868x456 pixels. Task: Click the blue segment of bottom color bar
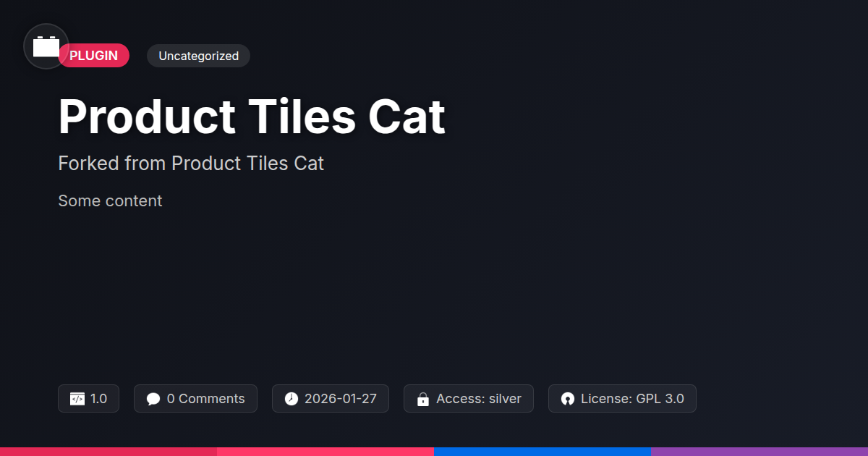(x=542, y=452)
